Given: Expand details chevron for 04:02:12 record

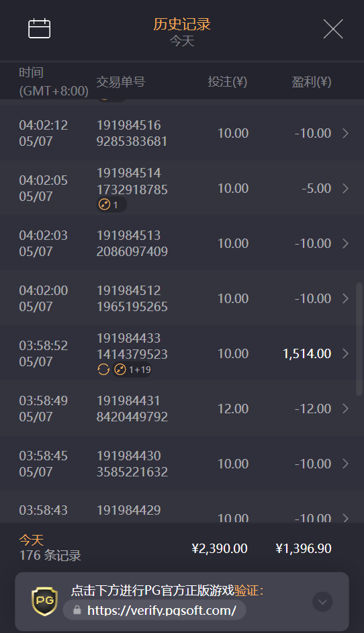Looking at the screenshot, I should tap(345, 133).
